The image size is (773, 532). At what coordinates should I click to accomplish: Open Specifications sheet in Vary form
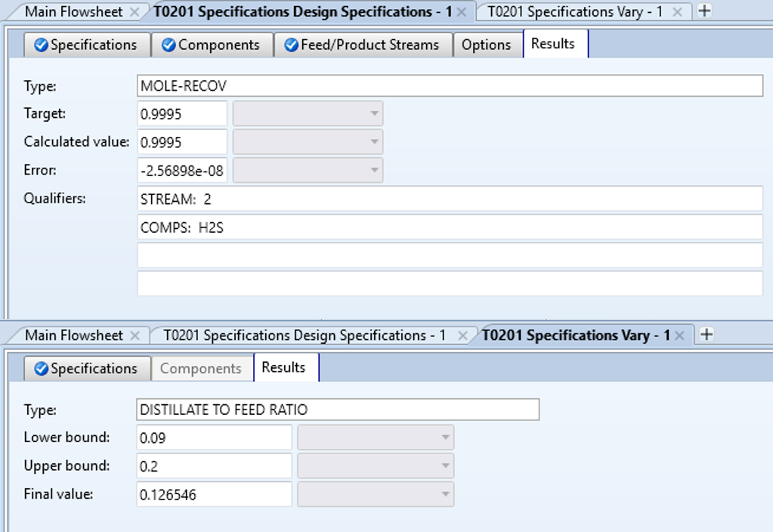coord(87,368)
